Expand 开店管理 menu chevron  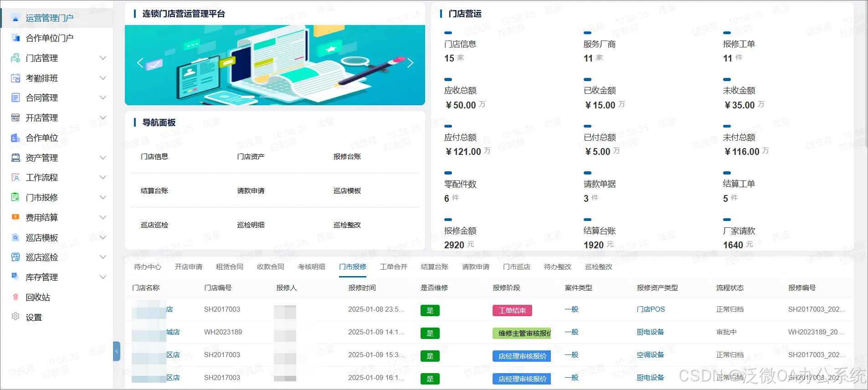pos(103,118)
